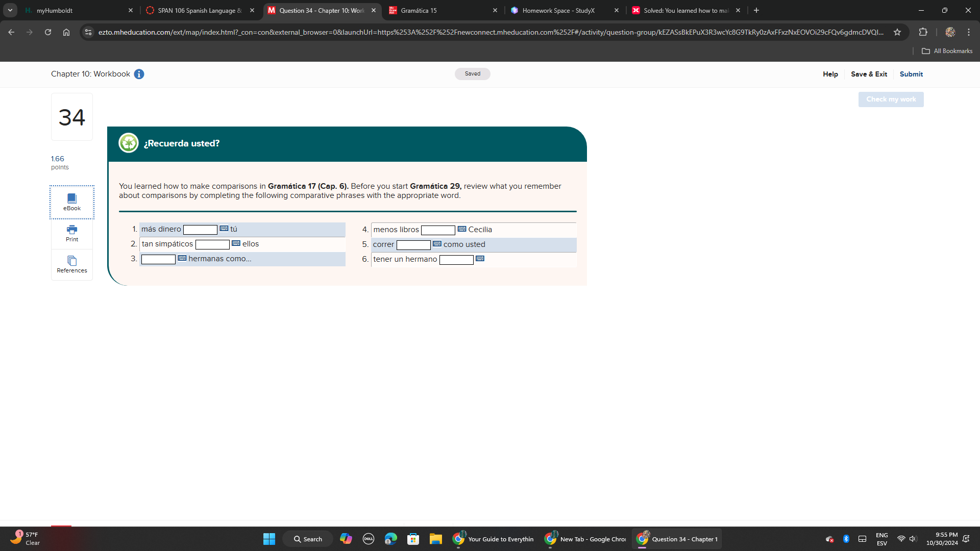Image resolution: width=980 pixels, height=551 pixels.
Task: Click Save & Exit
Action: tap(869, 74)
